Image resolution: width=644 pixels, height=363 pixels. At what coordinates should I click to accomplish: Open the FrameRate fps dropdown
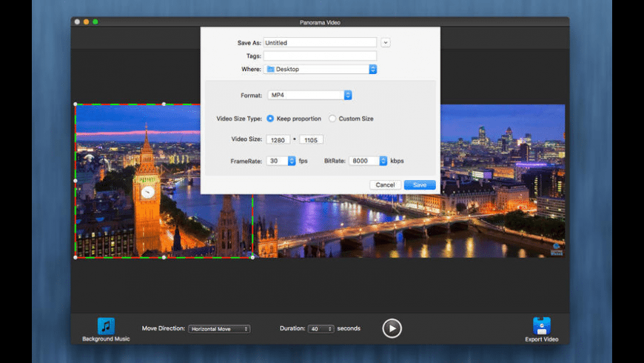point(281,161)
